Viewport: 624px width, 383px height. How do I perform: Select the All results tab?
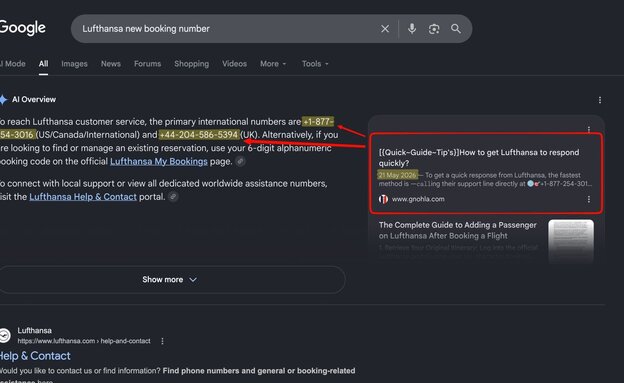(x=43, y=64)
